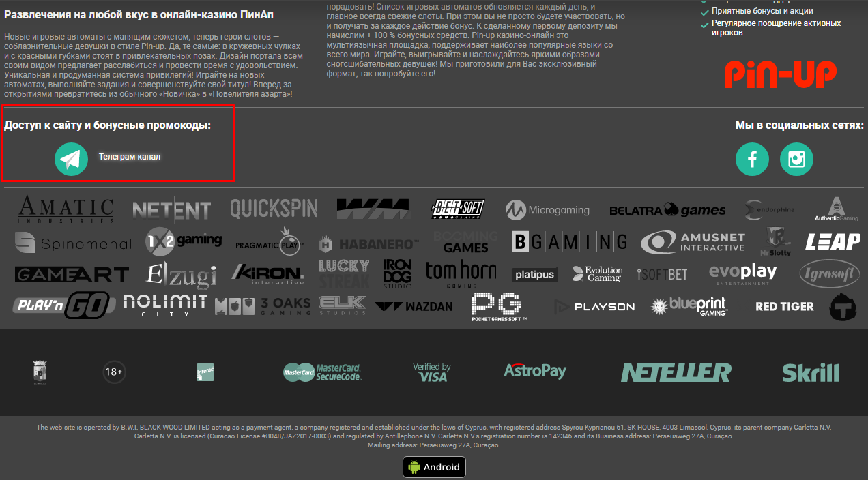Screen dimensions: 868x480
Task: Click the Amatic Industries logo
Action: 65,209
